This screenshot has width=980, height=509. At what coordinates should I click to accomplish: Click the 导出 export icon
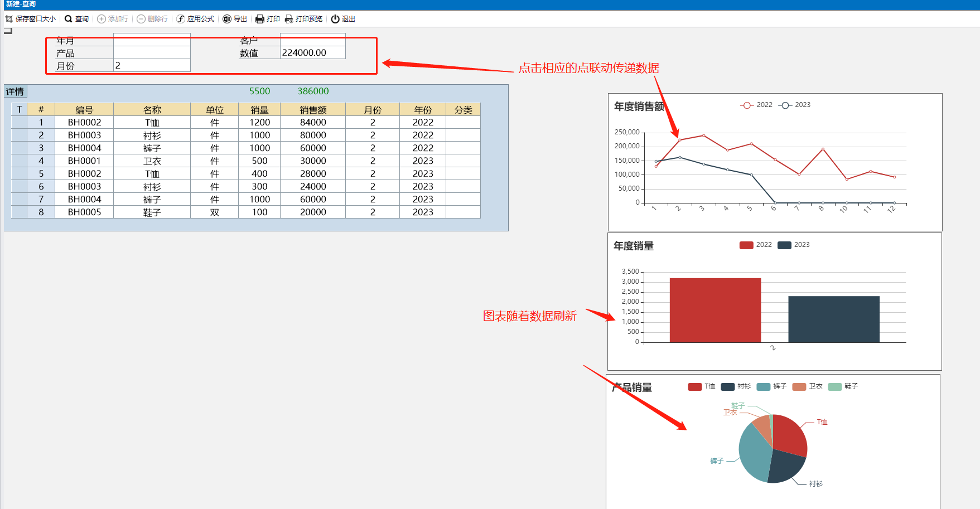(x=227, y=19)
